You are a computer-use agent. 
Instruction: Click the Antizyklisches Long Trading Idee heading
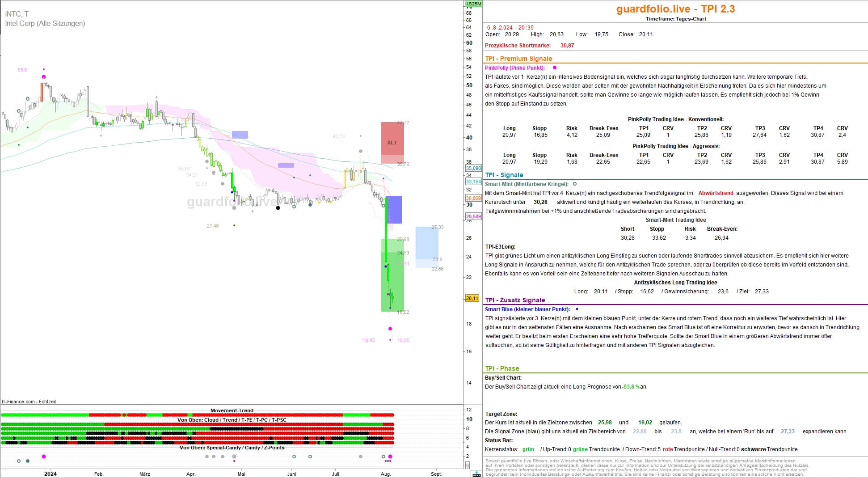coord(675,283)
